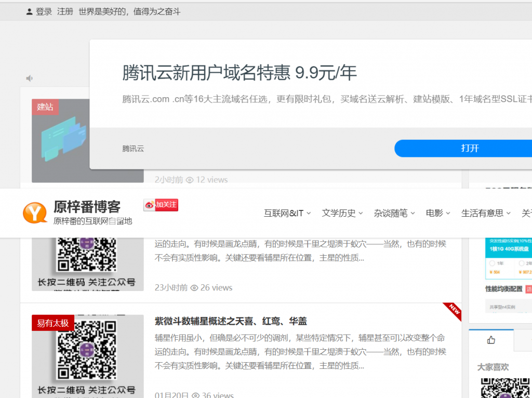The width and height of the screenshot is (532, 398).
Task: Open the 电影 navigation menu
Action: click(438, 213)
